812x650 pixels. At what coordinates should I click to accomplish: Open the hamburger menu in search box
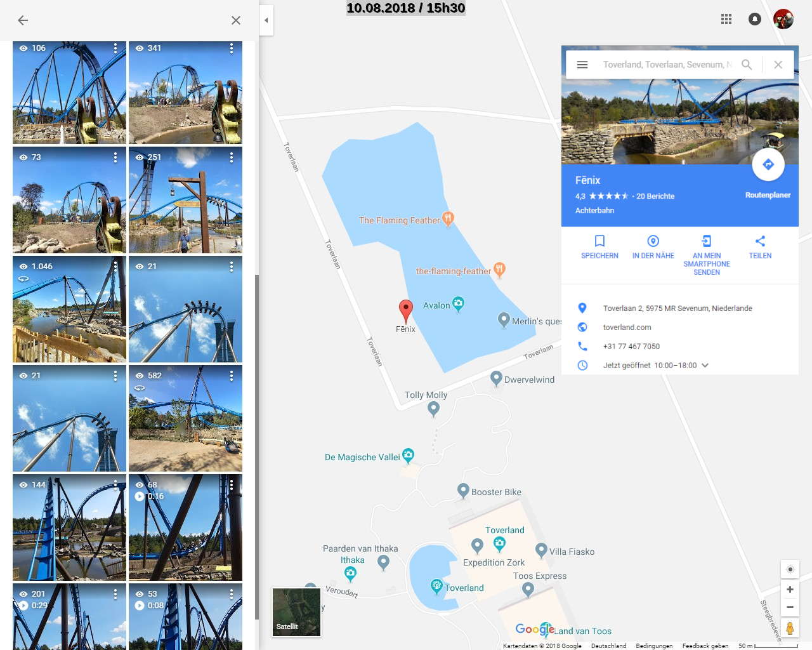[x=582, y=65]
